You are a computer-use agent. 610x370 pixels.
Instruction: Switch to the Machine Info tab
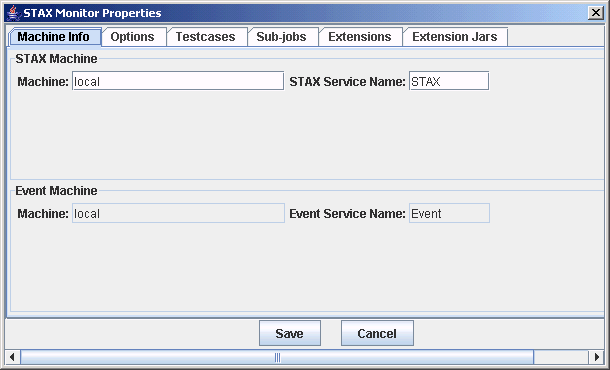tap(55, 37)
